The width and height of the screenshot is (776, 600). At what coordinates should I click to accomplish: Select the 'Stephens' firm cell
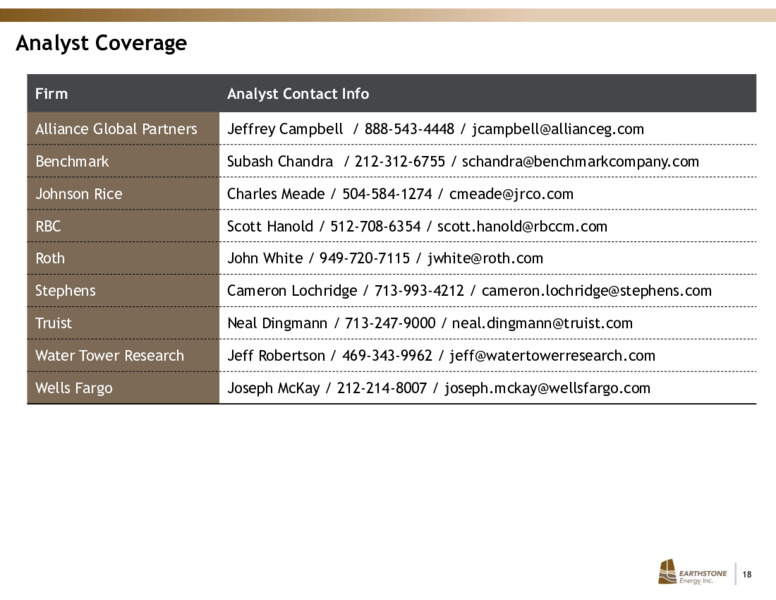(x=123, y=291)
